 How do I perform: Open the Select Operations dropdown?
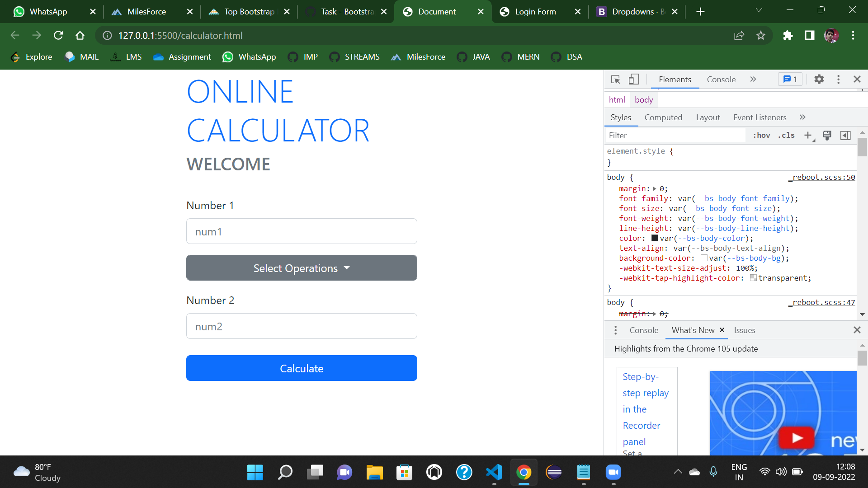[302, 268]
